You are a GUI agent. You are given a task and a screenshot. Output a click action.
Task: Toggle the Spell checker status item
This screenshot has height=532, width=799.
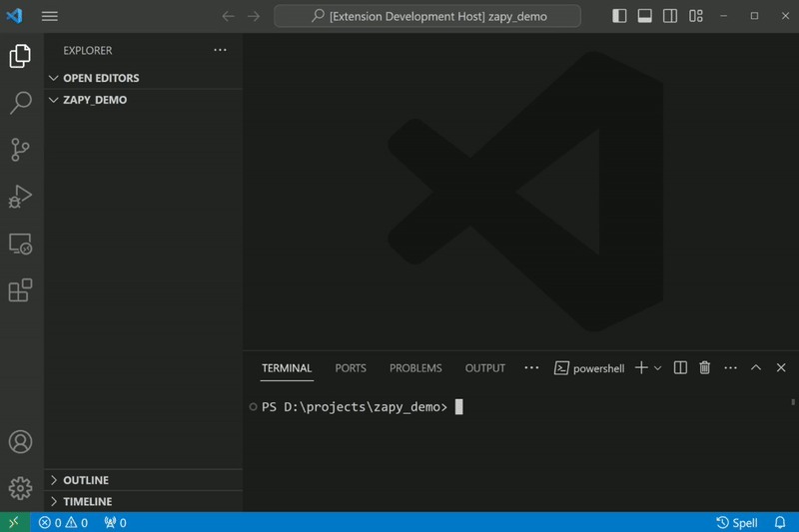(x=737, y=523)
